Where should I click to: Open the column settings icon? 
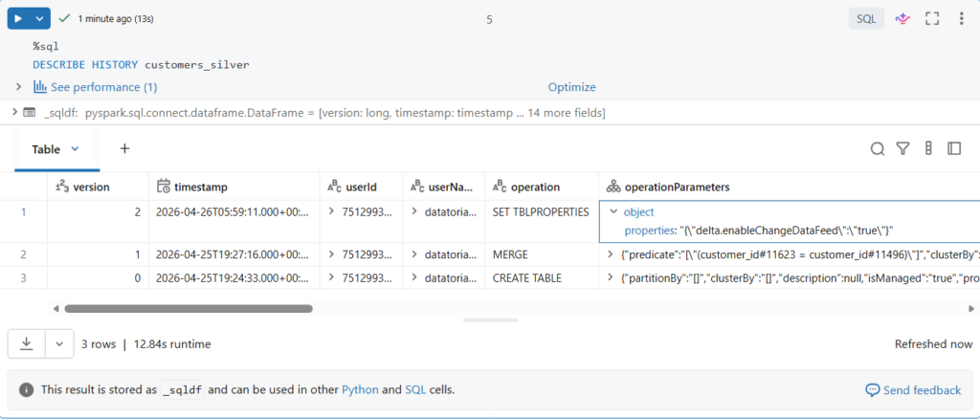tap(928, 148)
